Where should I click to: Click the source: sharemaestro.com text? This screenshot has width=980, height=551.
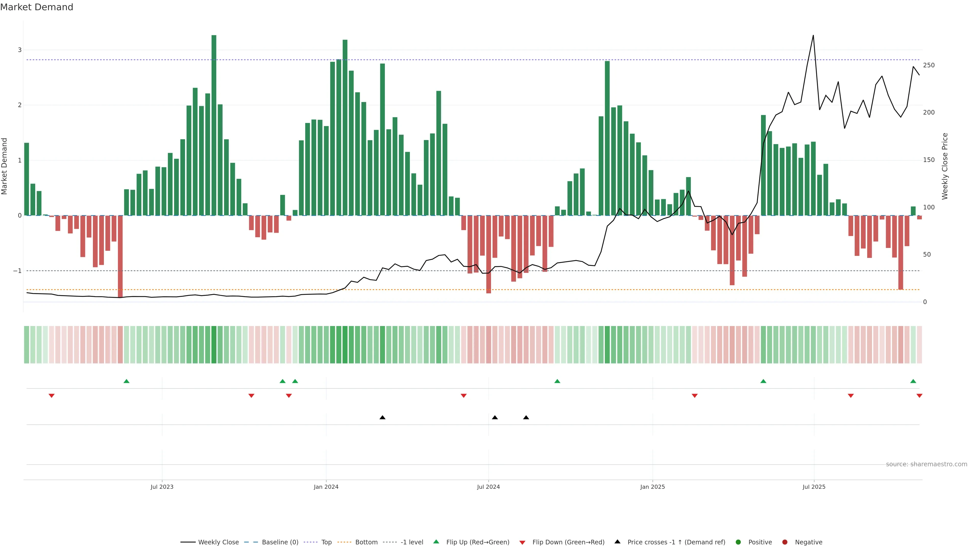(926, 464)
